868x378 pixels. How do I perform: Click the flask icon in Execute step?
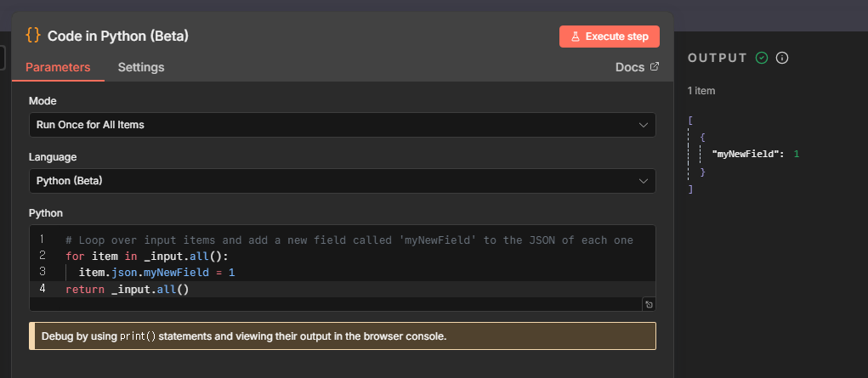(x=576, y=37)
